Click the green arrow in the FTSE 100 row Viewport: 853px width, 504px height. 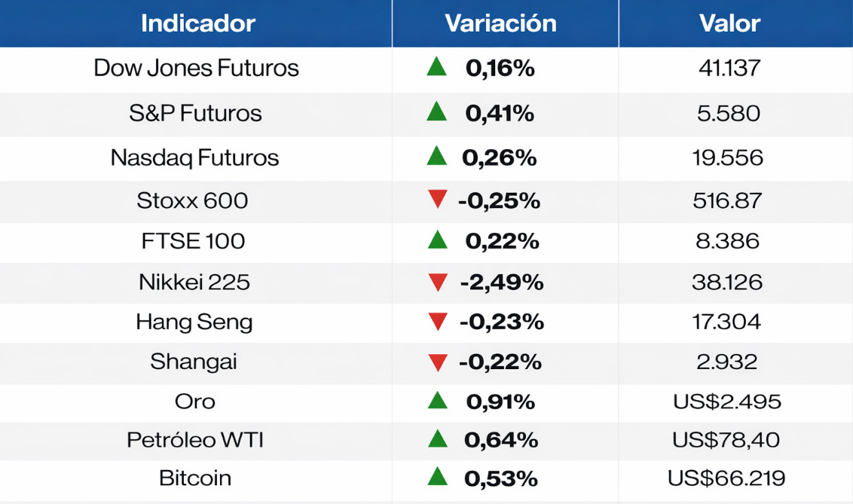pos(437,241)
